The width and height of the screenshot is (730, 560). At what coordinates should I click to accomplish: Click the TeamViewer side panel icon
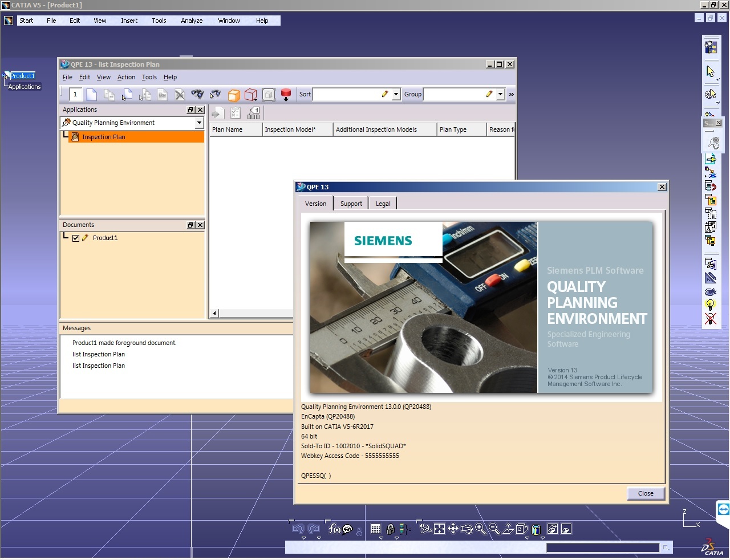pos(723,509)
